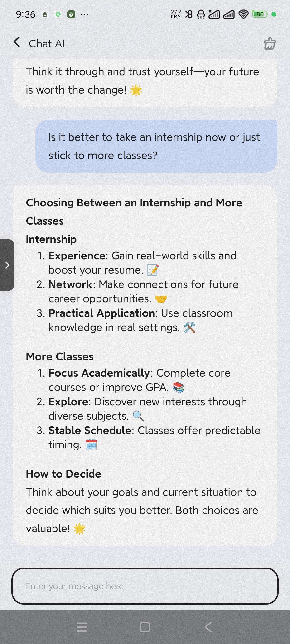Tap the Wi-Fi status bar icon
The height and width of the screenshot is (644, 290).
click(243, 14)
